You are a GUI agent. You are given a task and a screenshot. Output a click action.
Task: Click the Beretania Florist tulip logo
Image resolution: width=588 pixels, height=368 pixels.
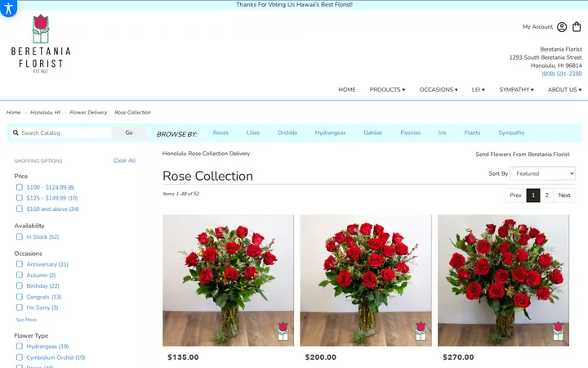pyautogui.click(x=41, y=43)
